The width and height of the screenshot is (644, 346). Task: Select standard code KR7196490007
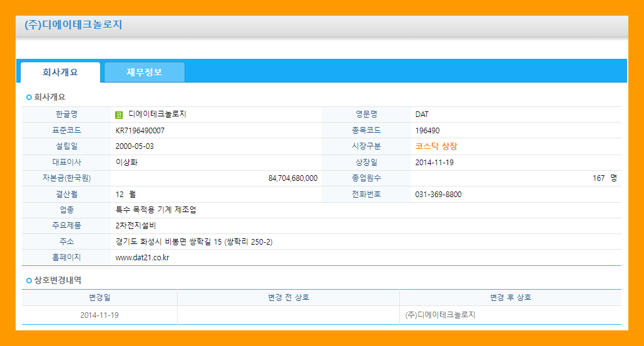coord(140,131)
